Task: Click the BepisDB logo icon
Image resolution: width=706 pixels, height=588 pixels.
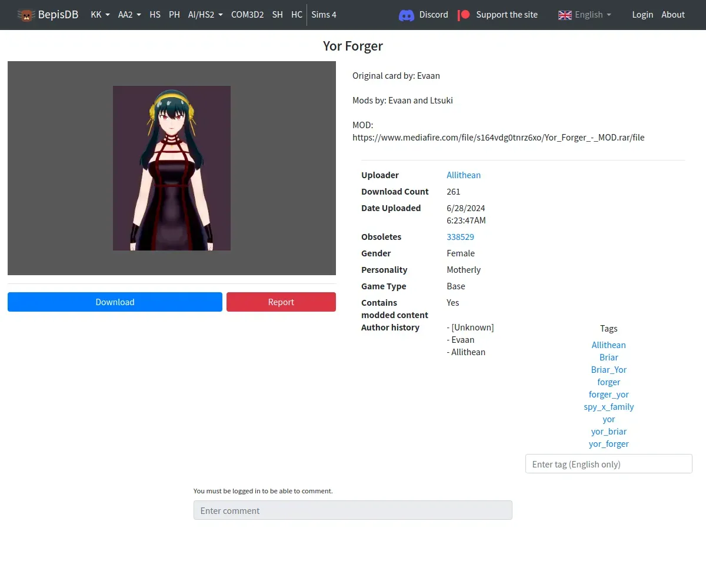Action: tap(26, 15)
